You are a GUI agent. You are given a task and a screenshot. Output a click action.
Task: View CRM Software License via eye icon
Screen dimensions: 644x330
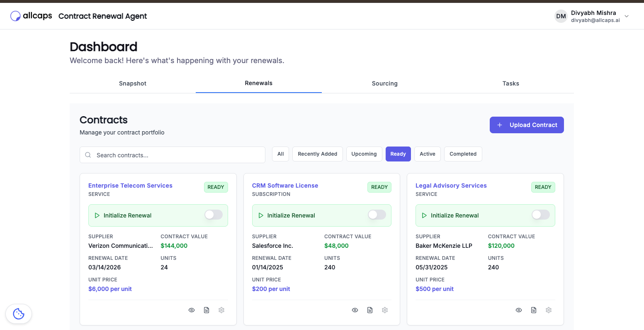355,310
